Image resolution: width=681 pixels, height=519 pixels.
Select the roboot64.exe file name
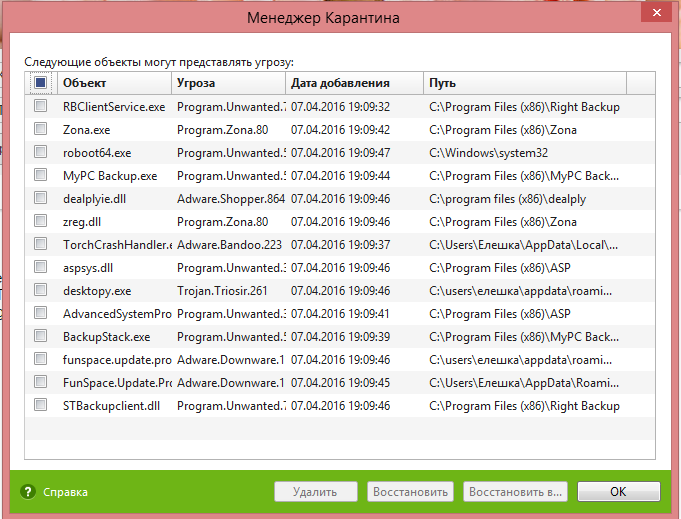coord(97,153)
